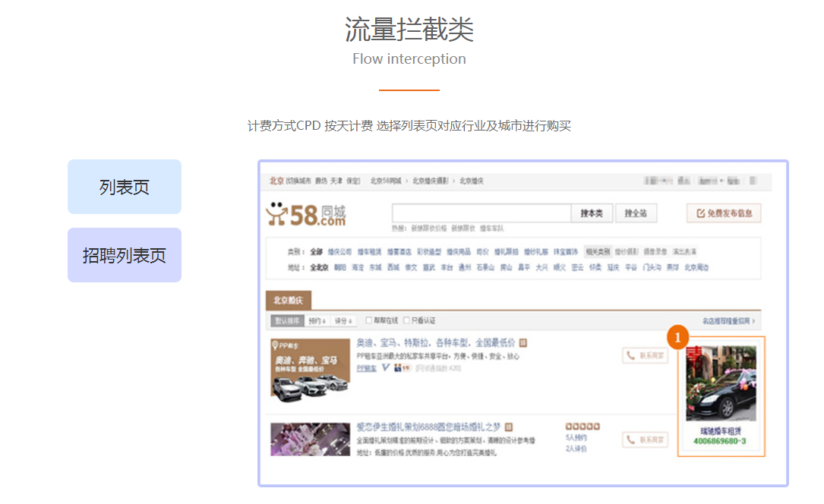
Task: Filter address by 丰台
Action: pos(447,268)
